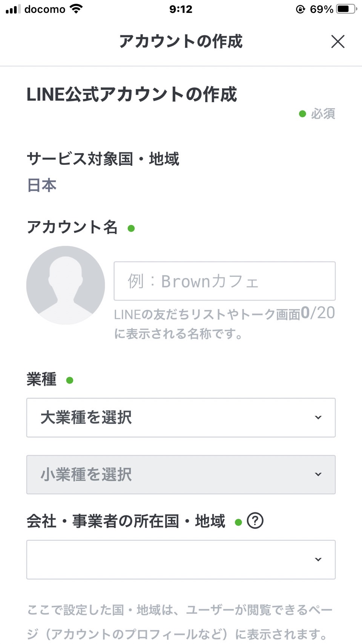
Task: Tap the 0/20 character counter
Action: (x=318, y=313)
